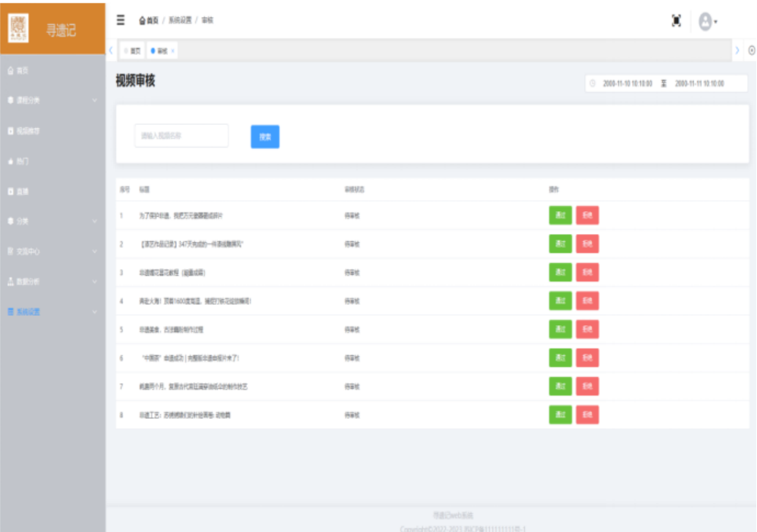Click the 寻遗记 logo image
This screenshot has width=757, height=532.
tap(18, 27)
